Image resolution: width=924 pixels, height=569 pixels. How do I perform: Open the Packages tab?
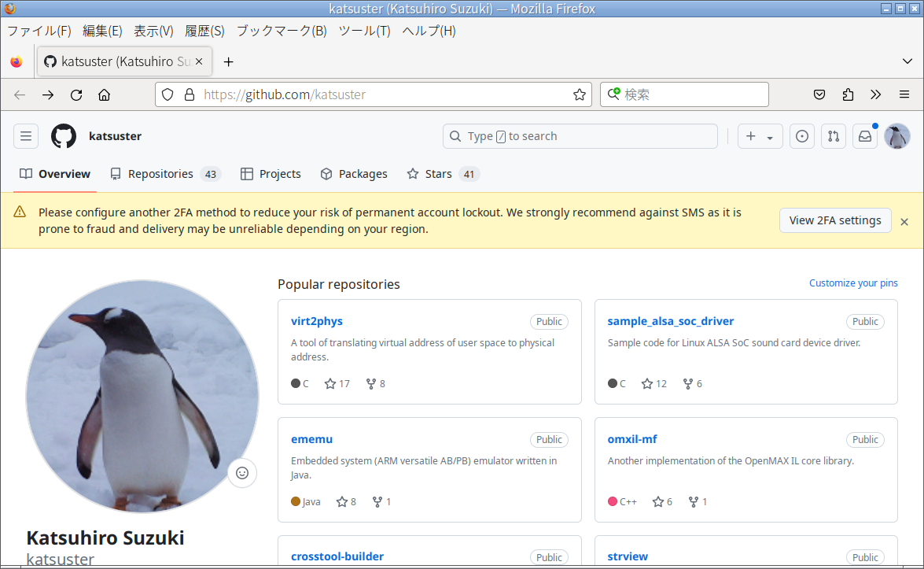coord(354,174)
